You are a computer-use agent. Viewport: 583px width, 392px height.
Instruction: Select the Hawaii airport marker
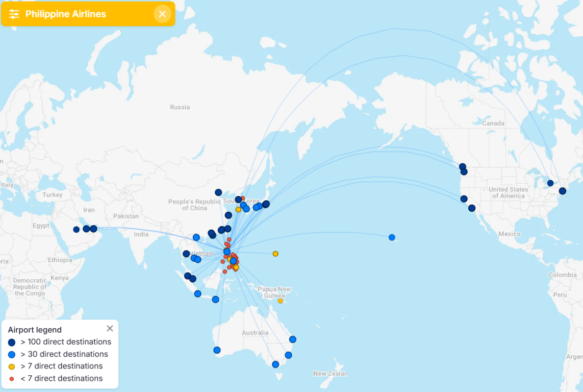click(x=392, y=238)
